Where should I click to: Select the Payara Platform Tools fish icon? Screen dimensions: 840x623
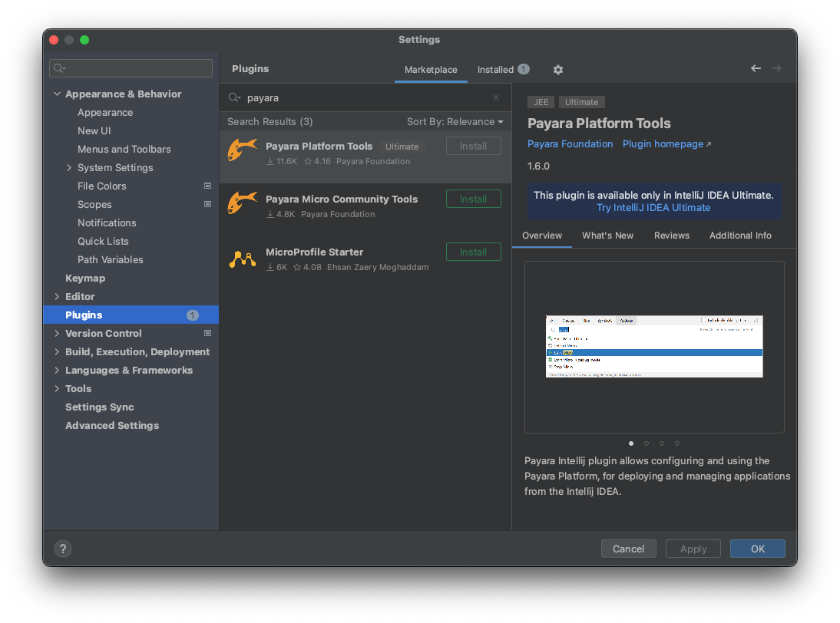pyautogui.click(x=243, y=150)
